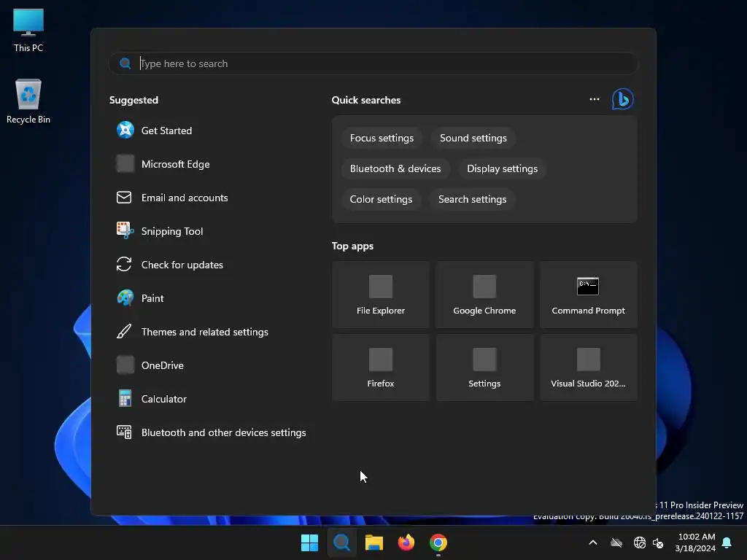
Task: Click the Focus settings quick search
Action: 382,138
